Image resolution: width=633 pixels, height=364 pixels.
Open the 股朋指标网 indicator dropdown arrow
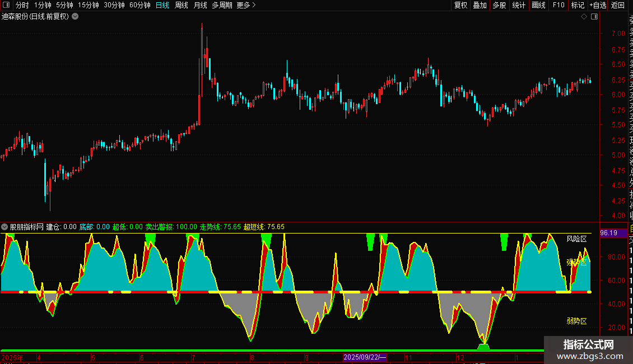(4, 227)
